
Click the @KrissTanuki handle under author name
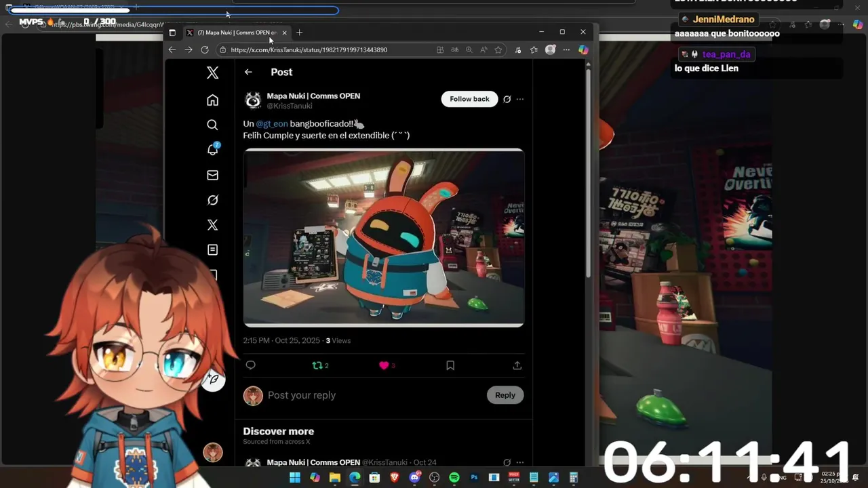click(x=290, y=106)
